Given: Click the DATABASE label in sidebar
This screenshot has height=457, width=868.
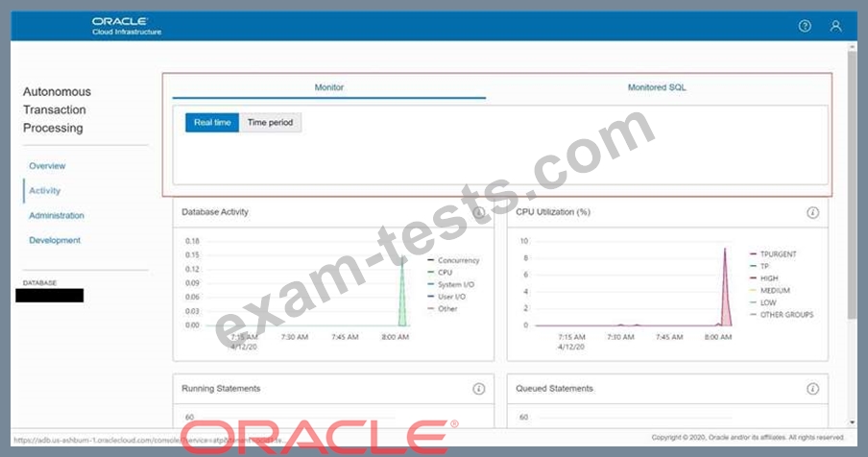Looking at the screenshot, I should click(40, 282).
